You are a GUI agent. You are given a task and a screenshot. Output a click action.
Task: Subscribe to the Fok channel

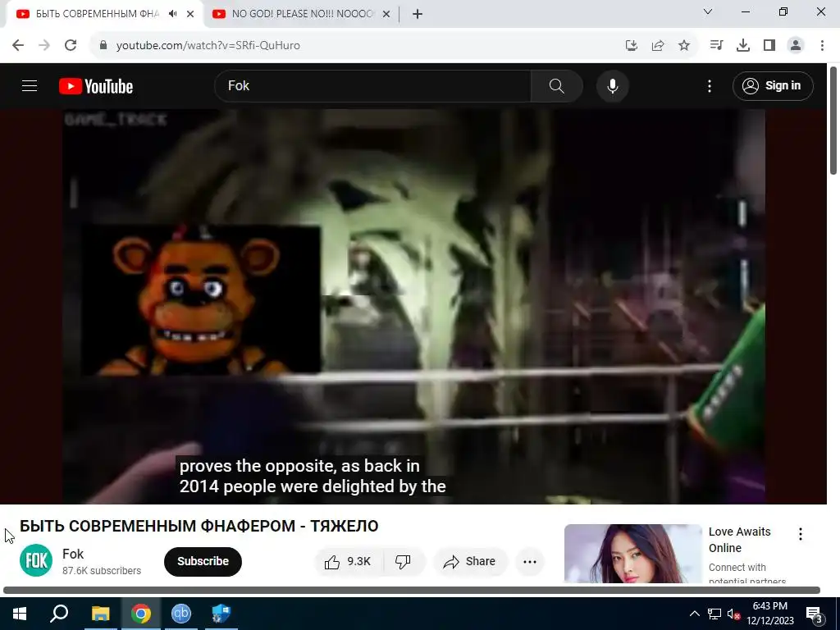tap(203, 561)
